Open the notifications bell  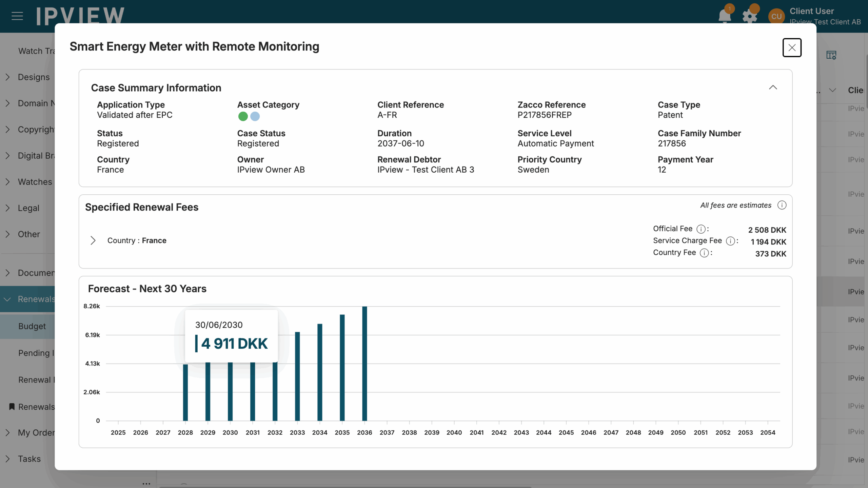point(725,16)
